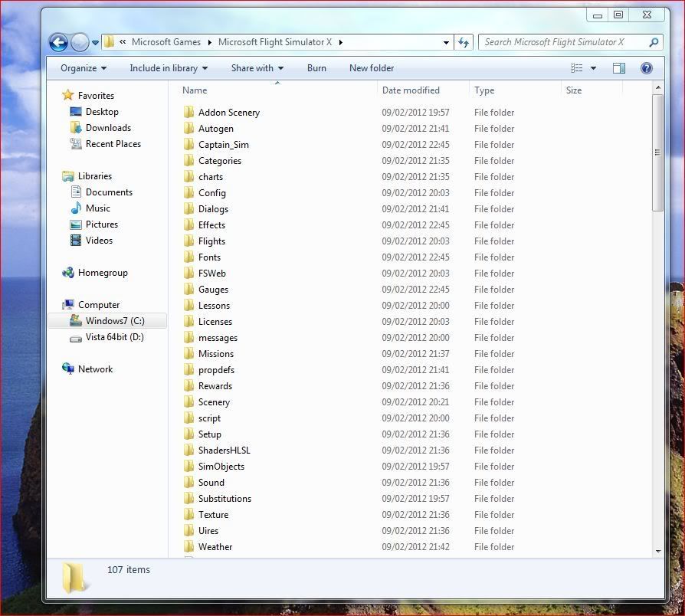Select the Windows7 (C:) drive
The width and height of the screenshot is (685, 616).
click(x=107, y=321)
